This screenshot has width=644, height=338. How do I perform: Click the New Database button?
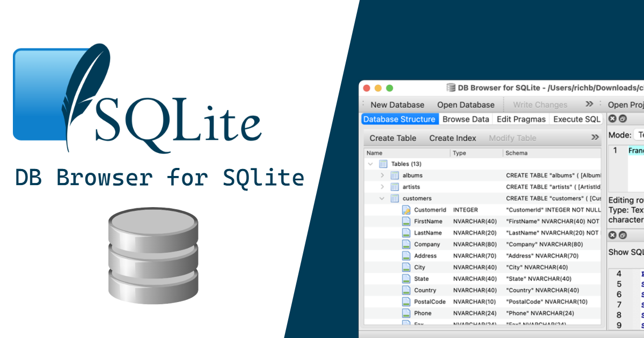pos(397,105)
